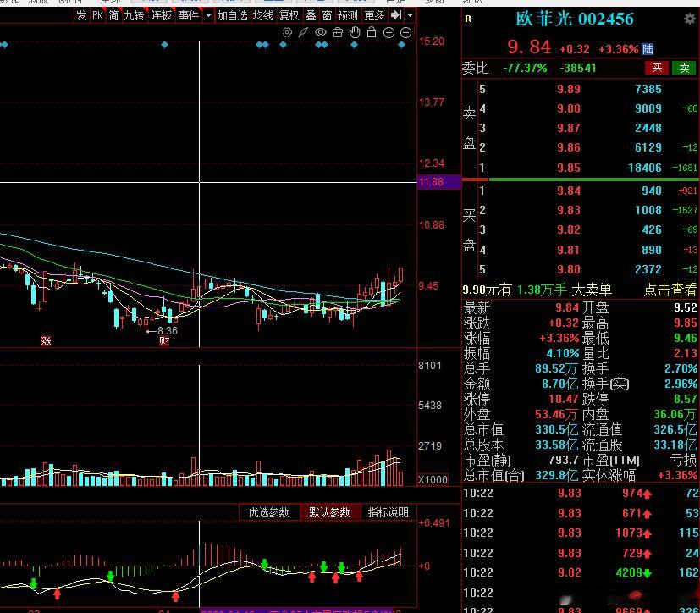Zoom out with the minus circle icon
700x613 pixels.
click(x=405, y=32)
